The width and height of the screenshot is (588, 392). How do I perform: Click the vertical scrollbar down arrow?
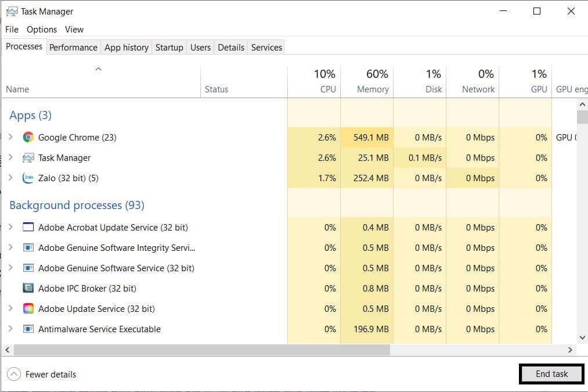(582, 337)
